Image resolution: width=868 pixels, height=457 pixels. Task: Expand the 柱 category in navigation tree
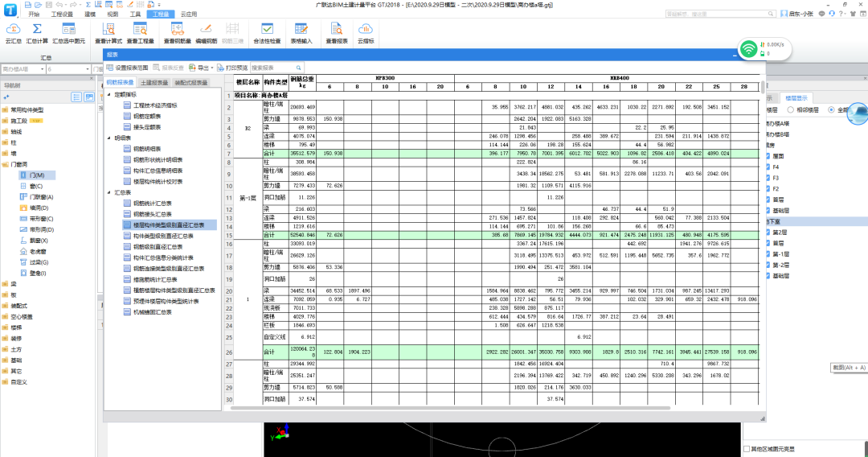click(5, 142)
